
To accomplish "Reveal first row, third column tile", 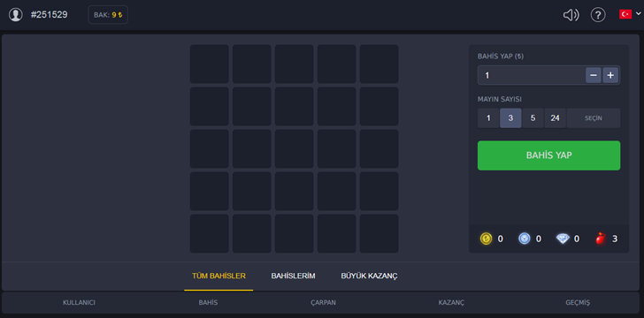I will click(294, 64).
